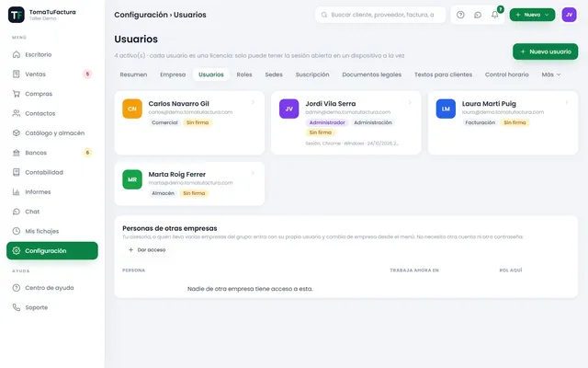Viewport: 588px width, 368px height.
Task: Open Centro de ayuda question icon
Action: (x=17, y=288)
